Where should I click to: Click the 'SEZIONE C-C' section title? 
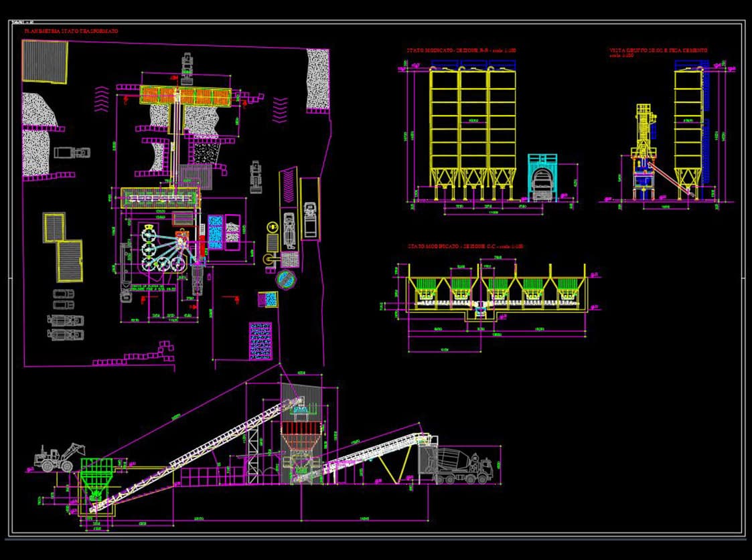[465, 247]
